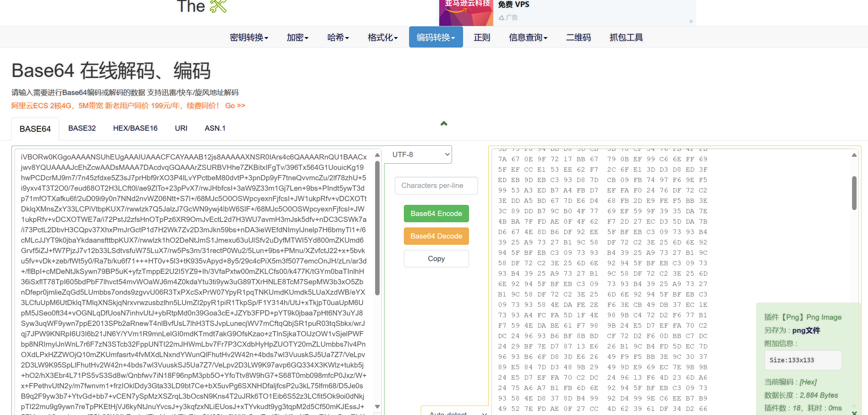The height and width of the screenshot is (415, 868).
Task: Switch to the BASE32 tab
Action: coord(82,128)
